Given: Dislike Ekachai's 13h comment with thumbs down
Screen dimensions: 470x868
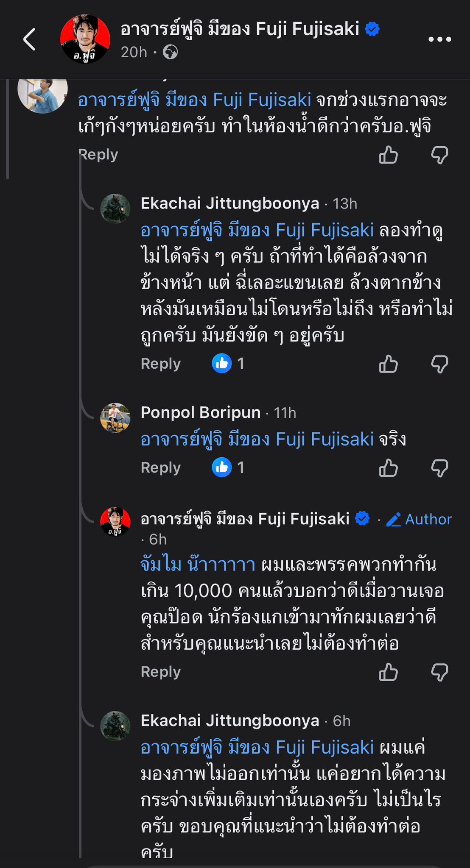Looking at the screenshot, I should 439,364.
